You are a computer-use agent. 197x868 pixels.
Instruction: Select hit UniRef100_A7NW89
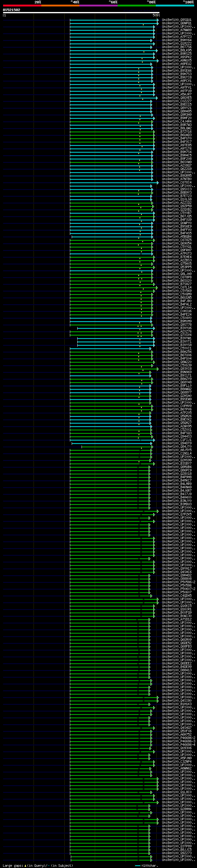tap(177, 30)
